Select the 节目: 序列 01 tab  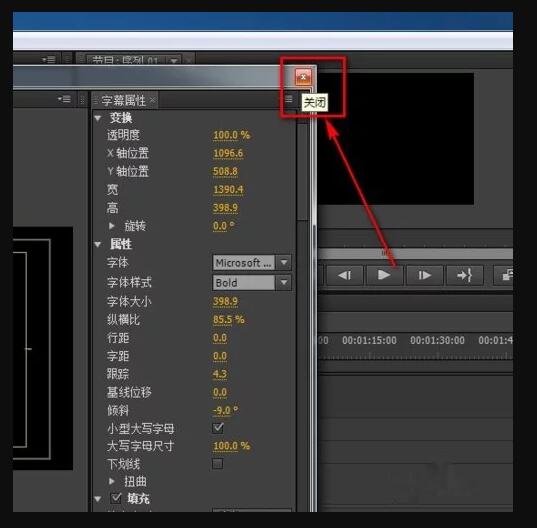coord(125,61)
